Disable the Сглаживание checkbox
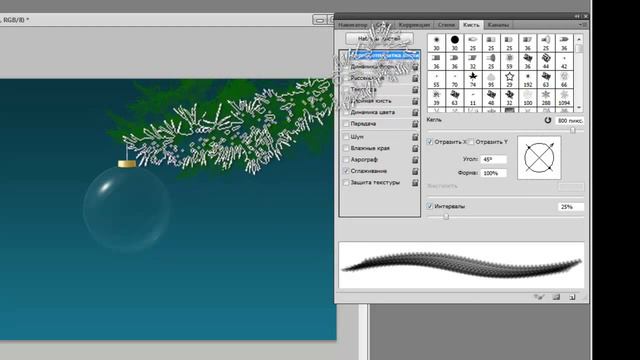 346,171
